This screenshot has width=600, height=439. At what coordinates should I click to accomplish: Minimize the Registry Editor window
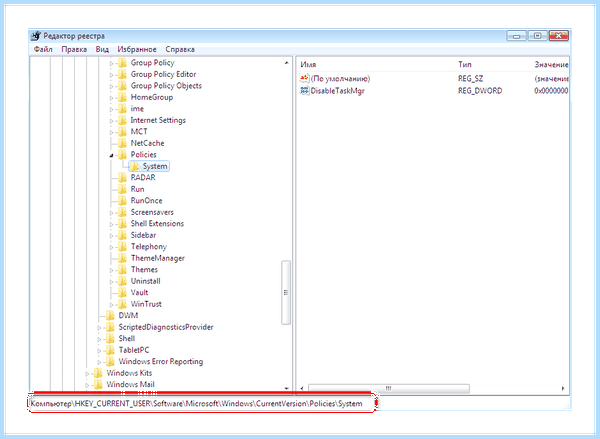click(x=517, y=36)
